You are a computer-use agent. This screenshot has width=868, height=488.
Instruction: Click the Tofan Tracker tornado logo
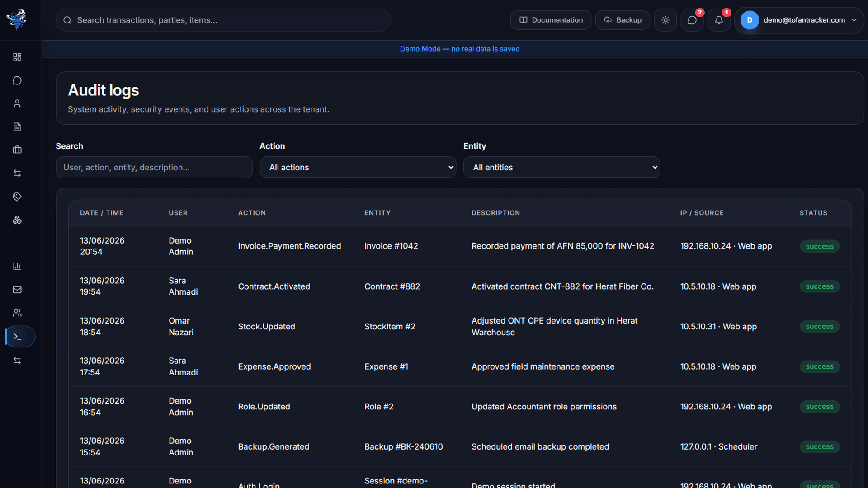pyautogui.click(x=17, y=20)
